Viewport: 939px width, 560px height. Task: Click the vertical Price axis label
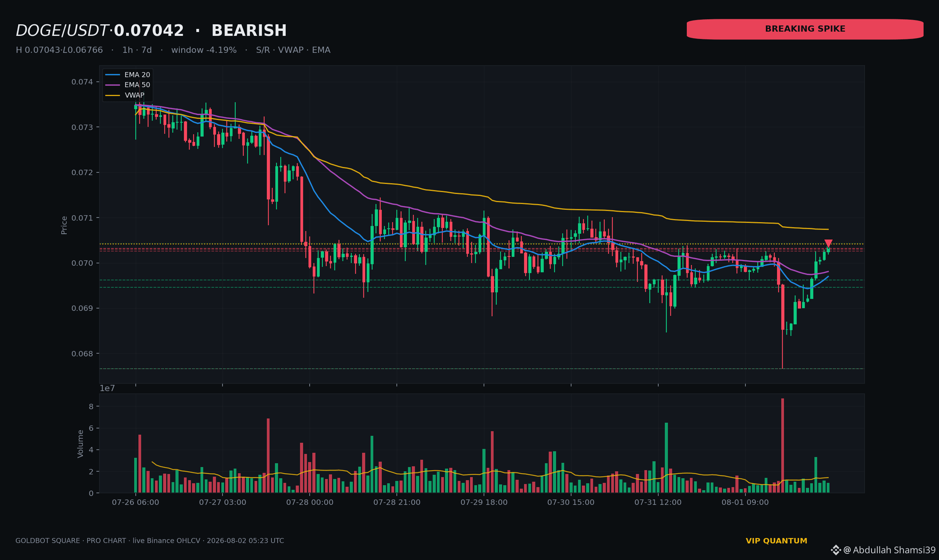(x=64, y=225)
